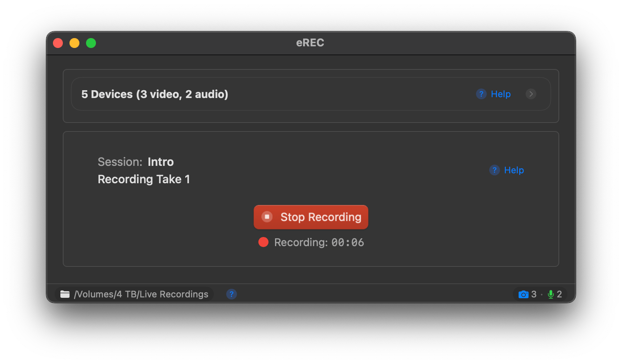Open the Live Recordings folder icon

65,294
